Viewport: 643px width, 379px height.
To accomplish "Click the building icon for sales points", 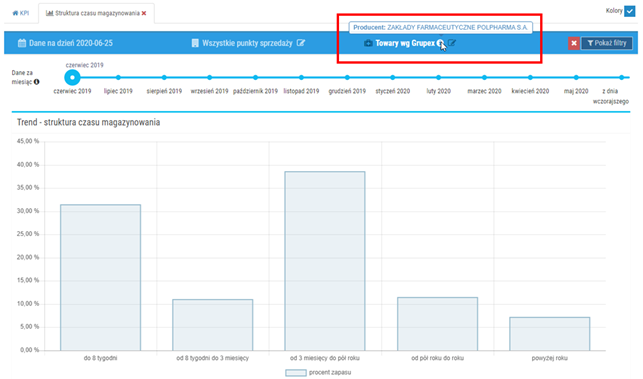I will click(195, 43).
